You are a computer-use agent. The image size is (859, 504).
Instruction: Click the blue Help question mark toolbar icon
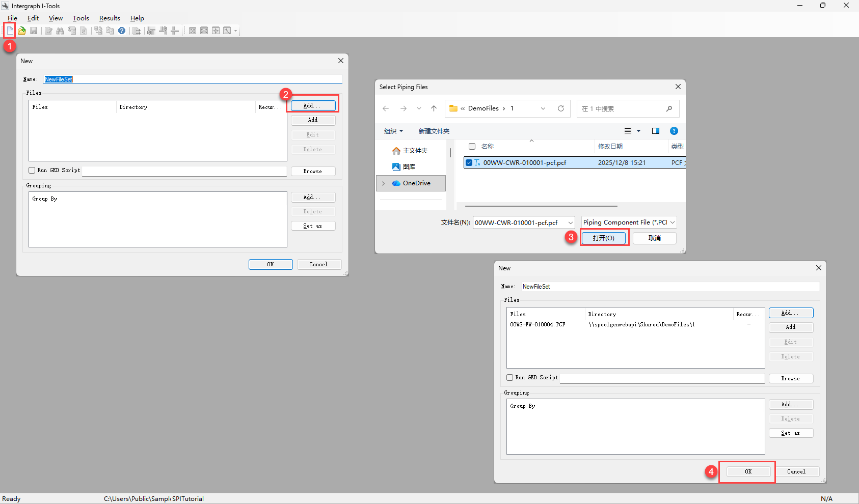point(122,31)
